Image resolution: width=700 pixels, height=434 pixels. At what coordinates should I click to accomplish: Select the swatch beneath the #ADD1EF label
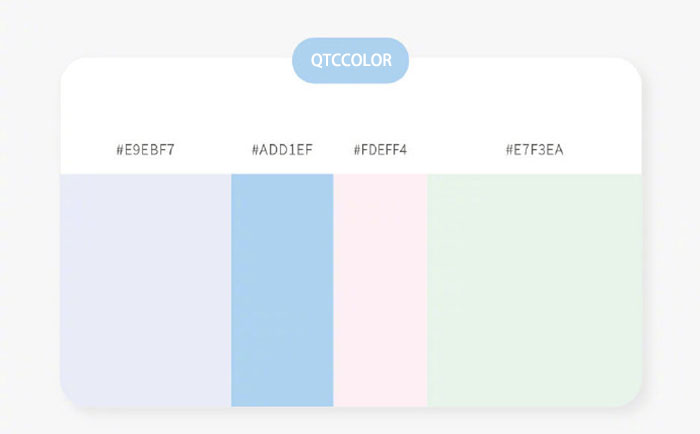tap(282, 290)
